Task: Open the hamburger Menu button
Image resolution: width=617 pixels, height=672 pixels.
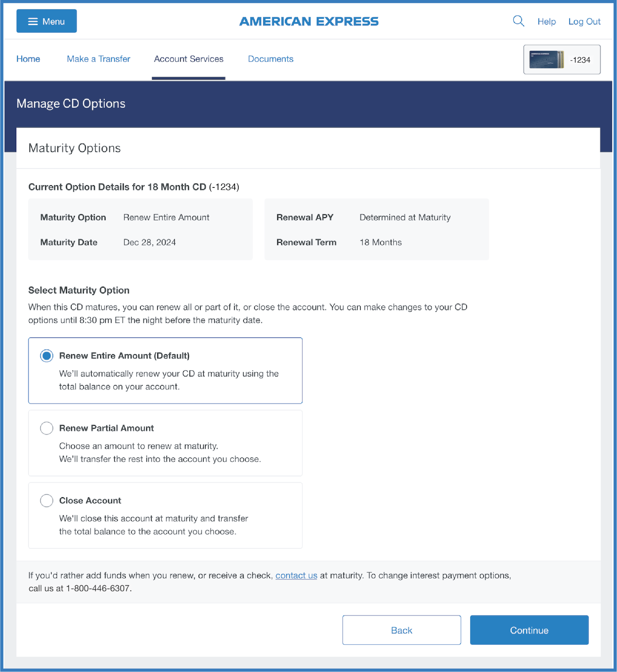Action: tap(46, 21)
